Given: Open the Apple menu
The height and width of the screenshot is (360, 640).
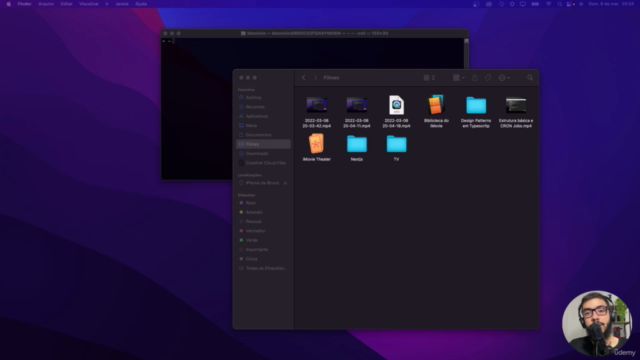Looking at the screenshot, I should (x=9, y=4).
